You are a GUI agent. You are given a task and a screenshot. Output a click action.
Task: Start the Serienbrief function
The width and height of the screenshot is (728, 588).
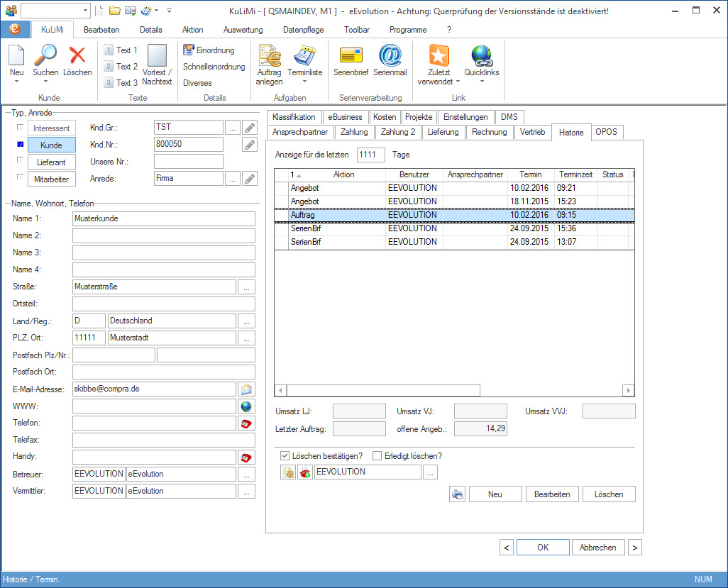pyautogui.click(x=351, y=55)
